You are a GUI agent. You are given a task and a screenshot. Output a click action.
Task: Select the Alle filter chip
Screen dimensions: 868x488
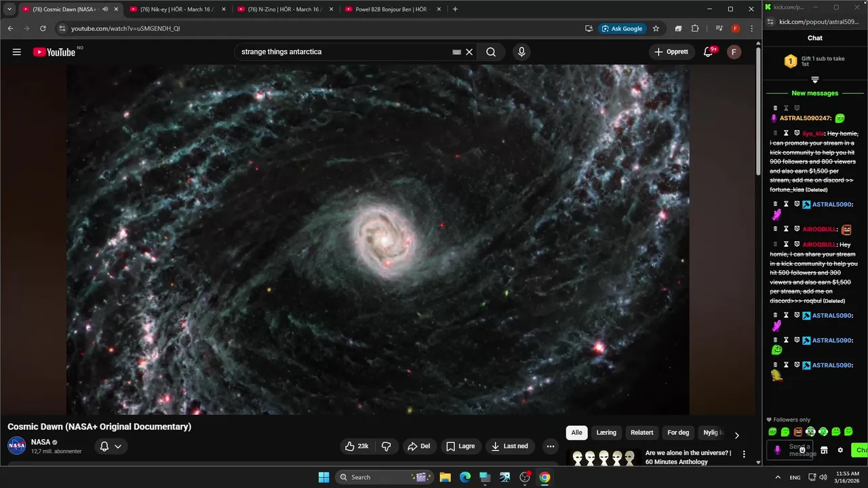(x=576, y=432)
